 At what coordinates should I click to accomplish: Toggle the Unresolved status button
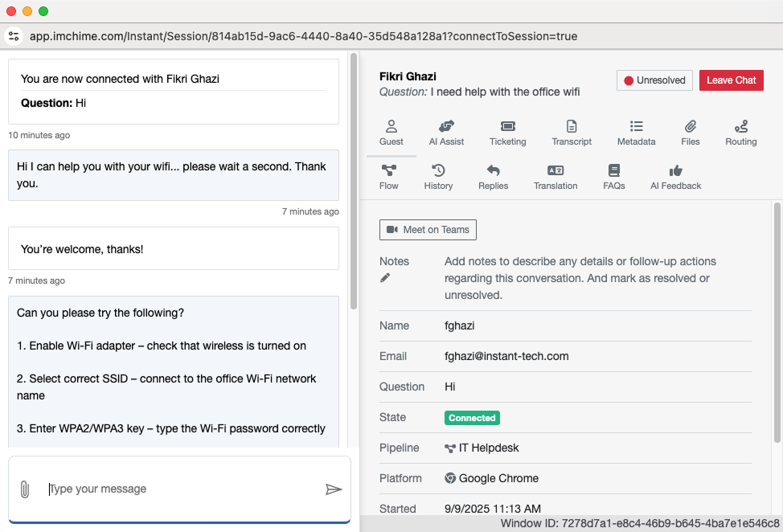[x=654, y=80]
